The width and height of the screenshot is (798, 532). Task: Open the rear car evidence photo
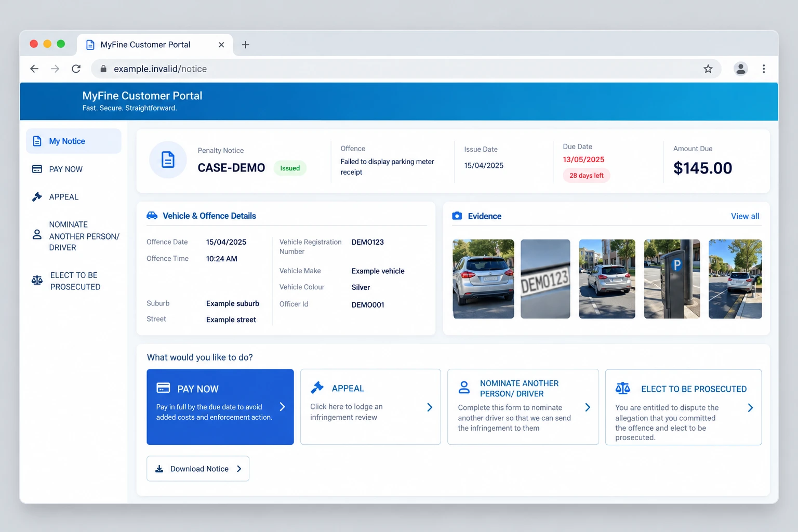point(483,279)
